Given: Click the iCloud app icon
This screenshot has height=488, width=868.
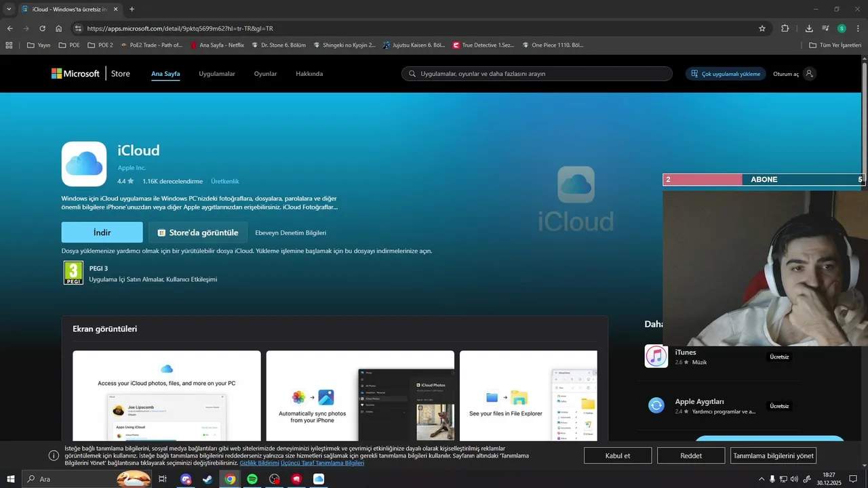Looking at the screenshot, I should point(84,164).
